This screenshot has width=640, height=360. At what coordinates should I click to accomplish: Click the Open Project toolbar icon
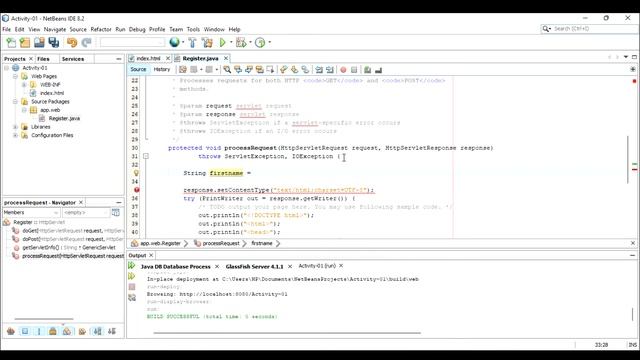(39, 42)
